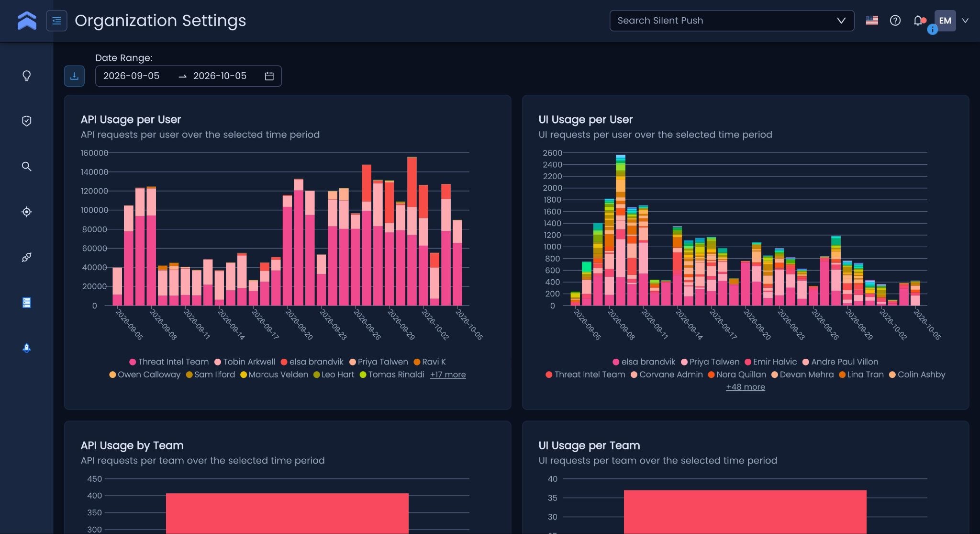Click the tallest bar in UI Usage per User chart
980x534 pixels.
click(621, 230)
